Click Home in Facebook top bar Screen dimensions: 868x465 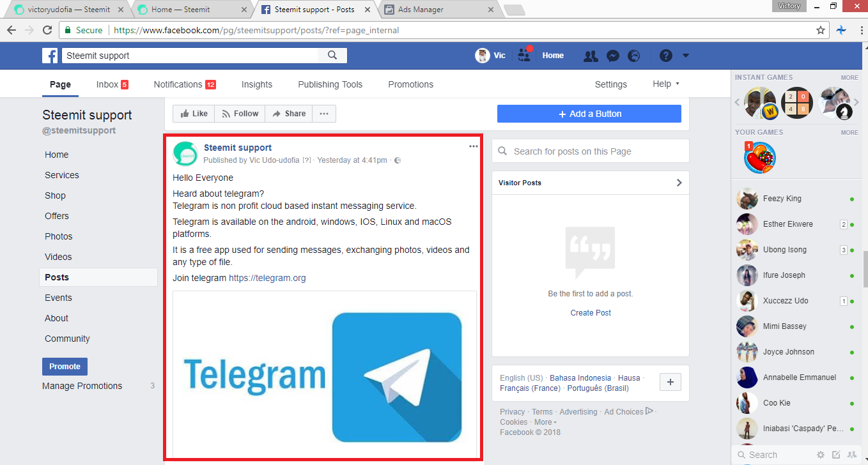pyautogui.click(x=553, y=56)
